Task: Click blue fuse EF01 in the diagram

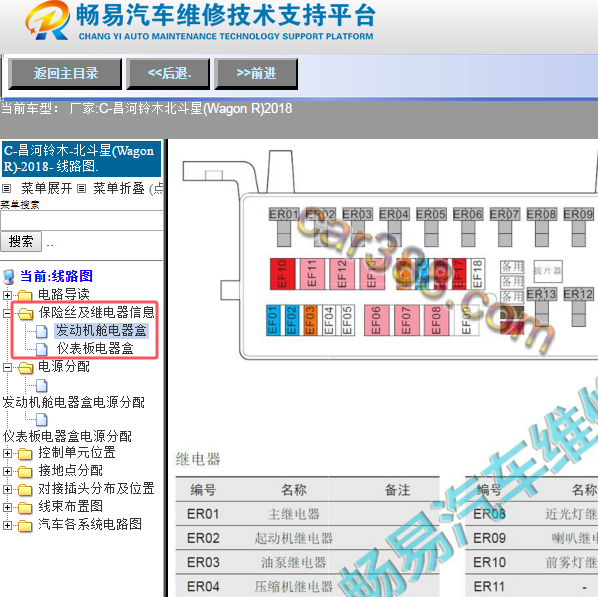Action: coord(273,320)
